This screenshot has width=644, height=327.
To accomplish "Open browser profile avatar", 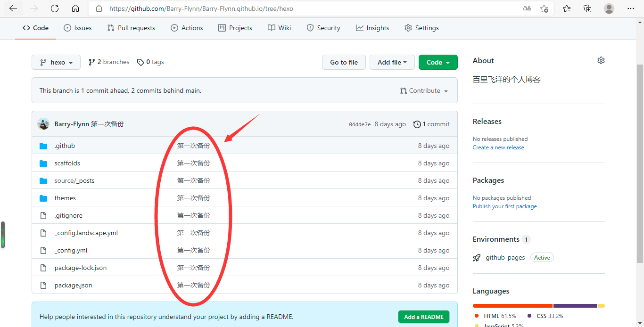I will [x=609, y=8].
